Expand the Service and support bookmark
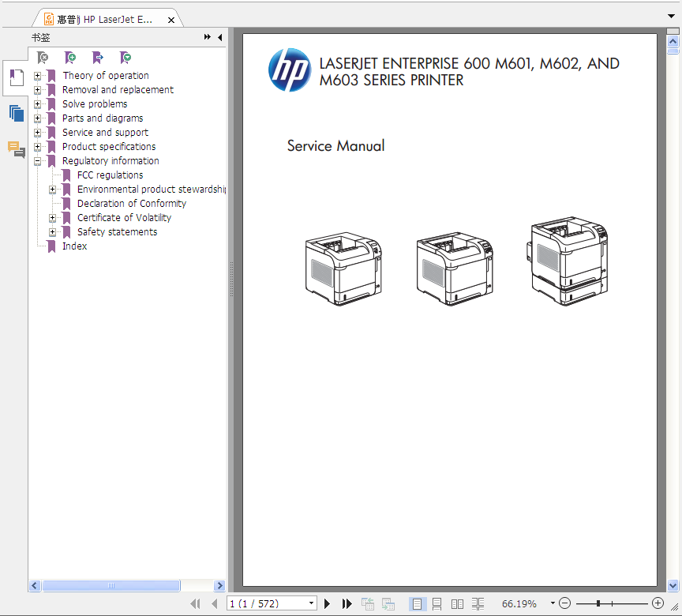The image size is (682, 616). [x=37, y=133]
